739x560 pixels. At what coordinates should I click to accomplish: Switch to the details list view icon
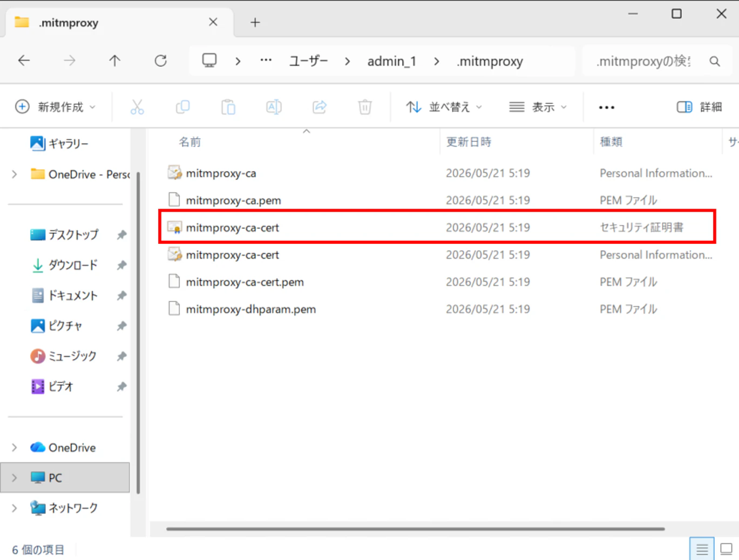pyautogui.click(x=702, y=549)
